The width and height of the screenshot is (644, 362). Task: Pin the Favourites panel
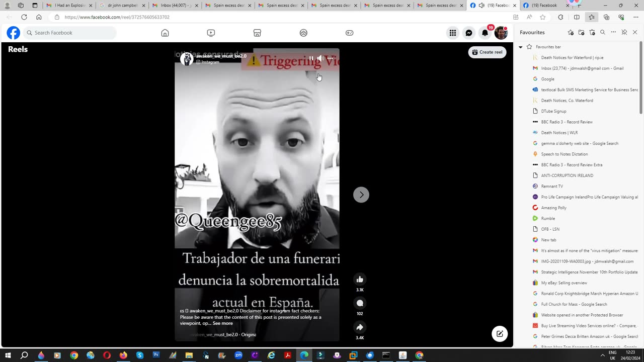click(624, 32)
